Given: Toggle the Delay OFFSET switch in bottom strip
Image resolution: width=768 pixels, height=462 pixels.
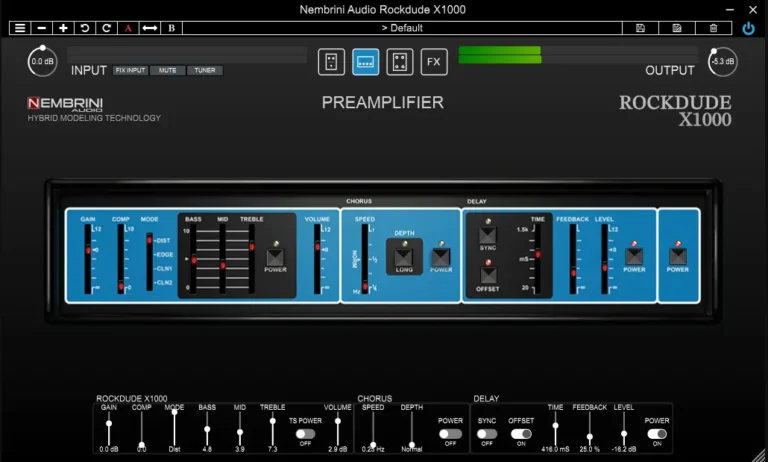Looking at the screenshot, I should [521, 434].
